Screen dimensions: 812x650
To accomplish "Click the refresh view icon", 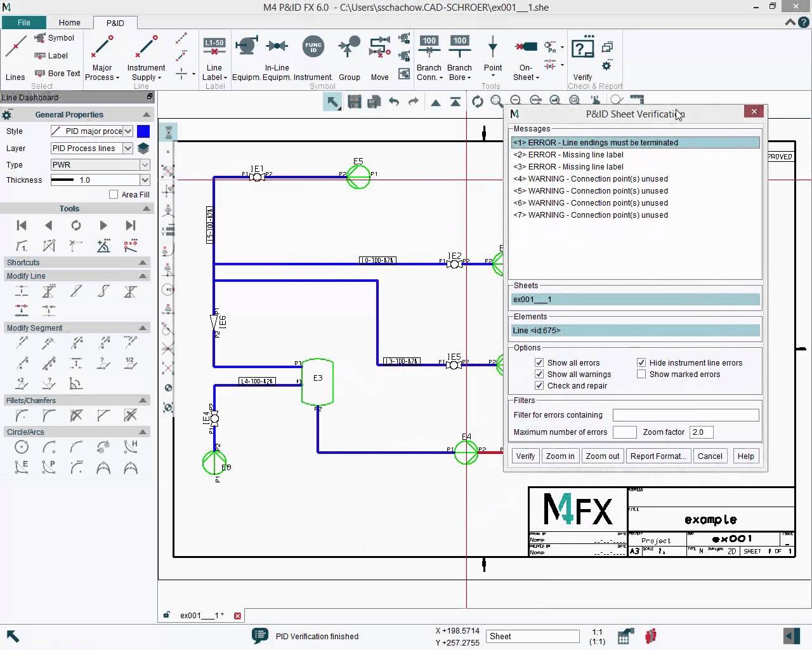I will (478, 102).
